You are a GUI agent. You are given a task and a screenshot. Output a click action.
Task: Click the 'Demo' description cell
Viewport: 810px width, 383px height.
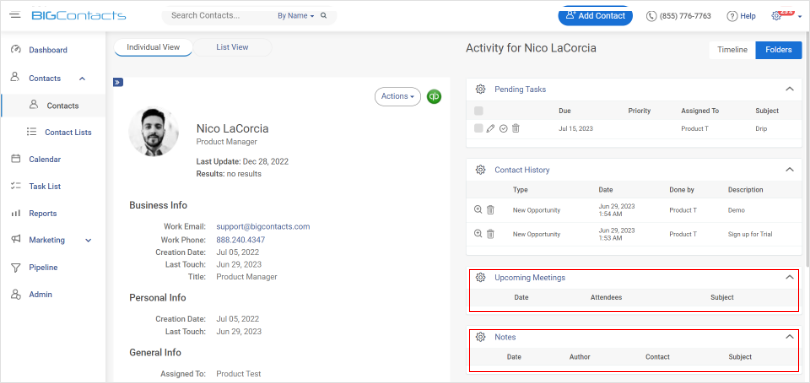(x=736, y=210)
